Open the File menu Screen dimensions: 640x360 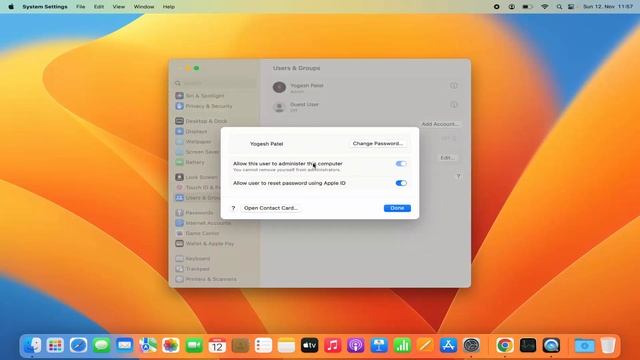click(80, 7)
